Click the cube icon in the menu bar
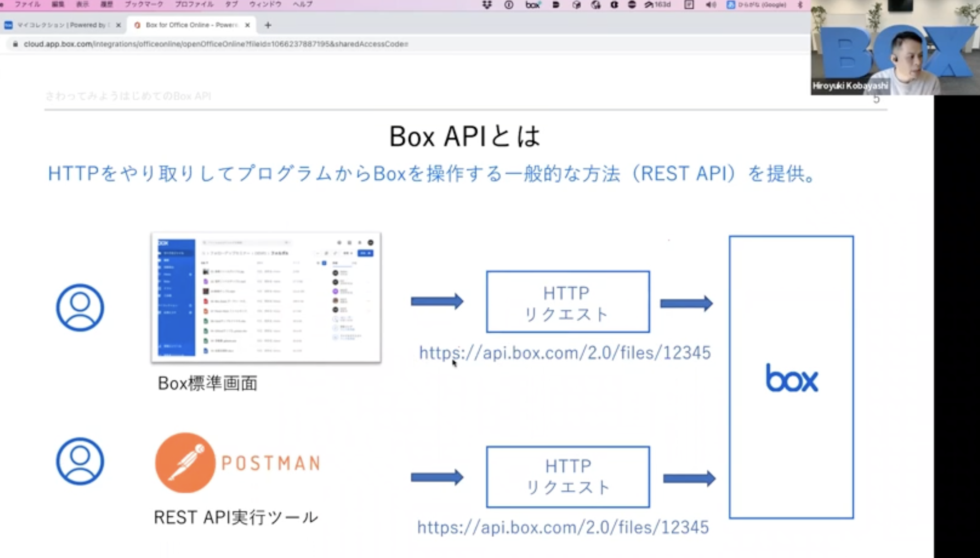Screen dimensions: 980x558 click(576, 5)
